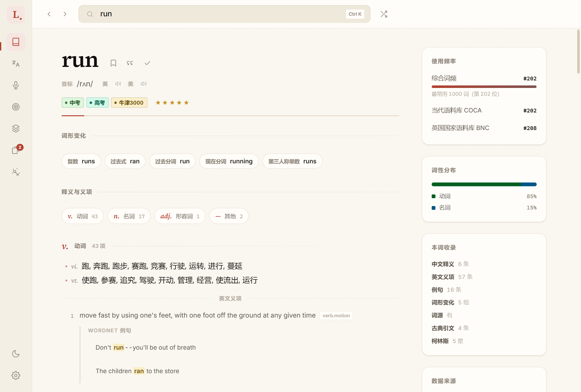Screen dimensions: 581x392
Task: Click the 中考 exam tag
Action: (73, 103)
